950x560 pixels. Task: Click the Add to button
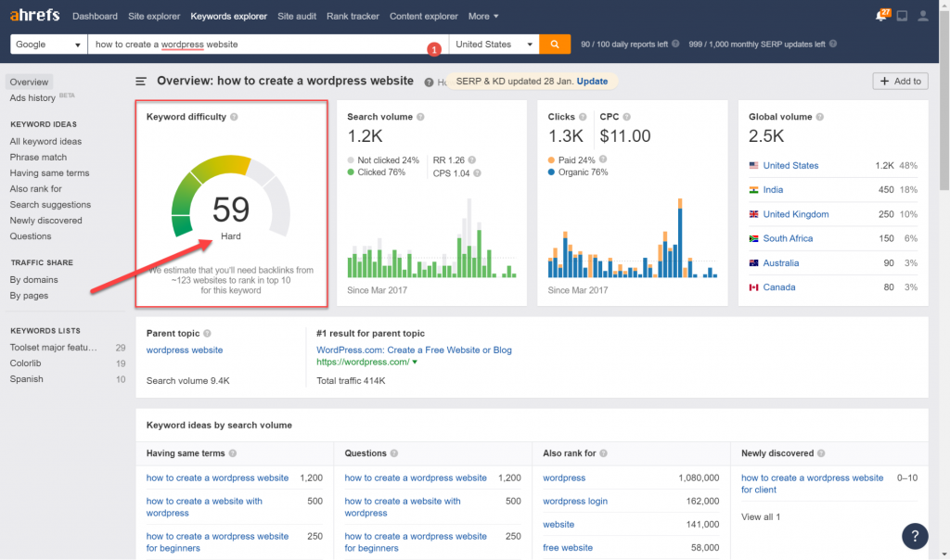900,81
